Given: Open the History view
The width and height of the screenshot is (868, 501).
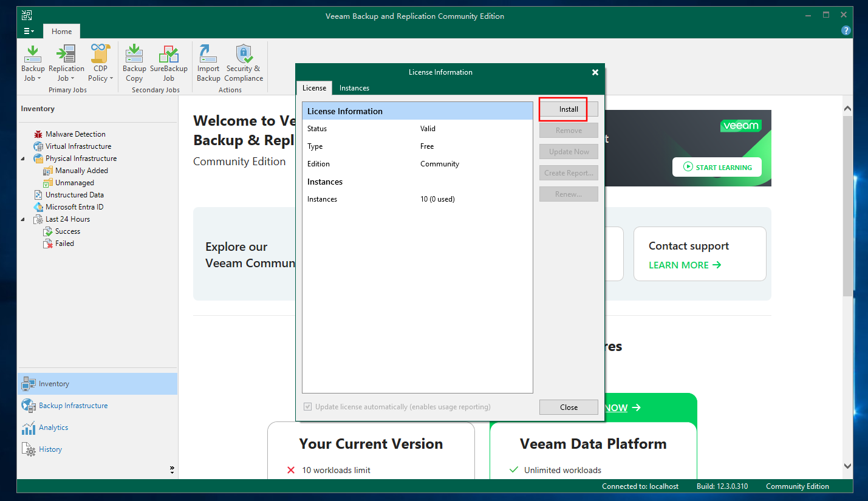Looking at the screenshot, I should coord(97,449).
